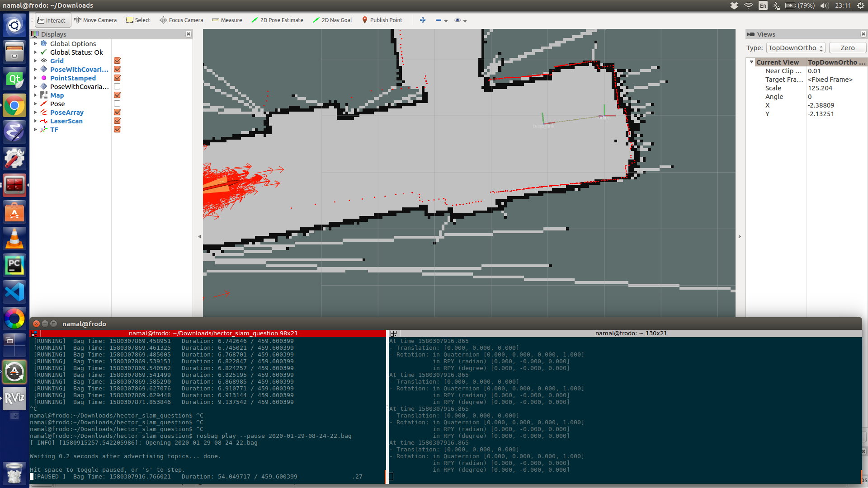Edit the Near Clip value 0.01
Viewport: 868px width, 488px height.
pos(836,71)
